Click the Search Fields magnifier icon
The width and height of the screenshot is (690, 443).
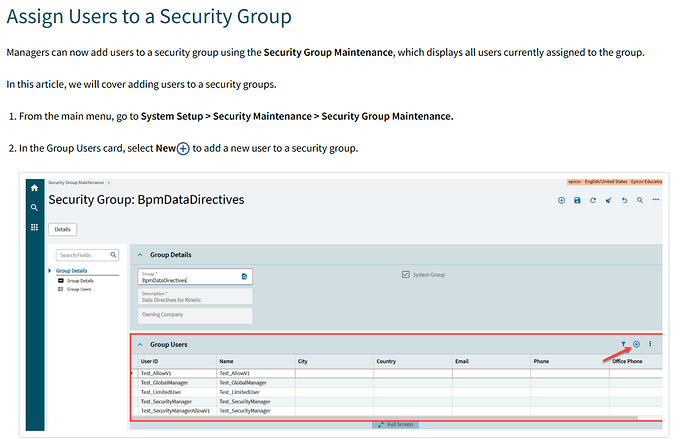114,255
